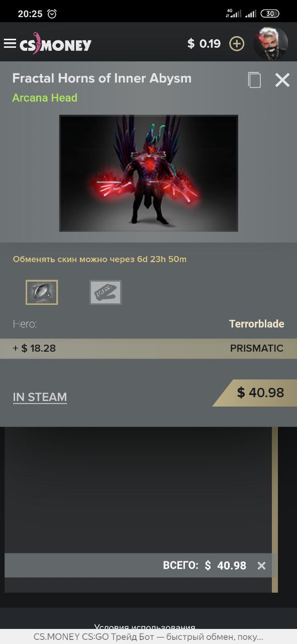Viewport: 297px width, 644px height.
Task: Tap the $ 40.98 price tag
Action: (255, 393)
